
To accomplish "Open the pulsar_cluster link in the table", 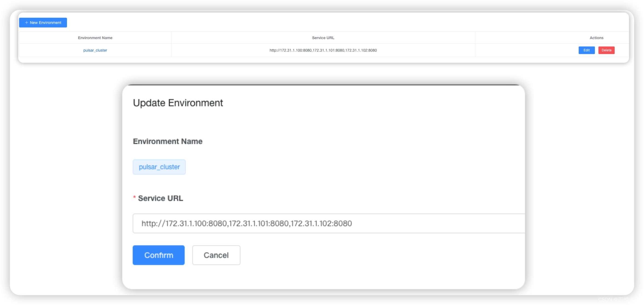I will point(95,50).
